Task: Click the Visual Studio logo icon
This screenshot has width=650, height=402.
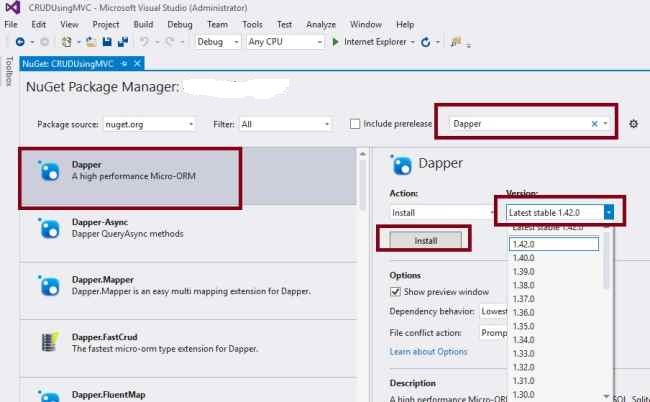Action: click(x=13, y=7)
